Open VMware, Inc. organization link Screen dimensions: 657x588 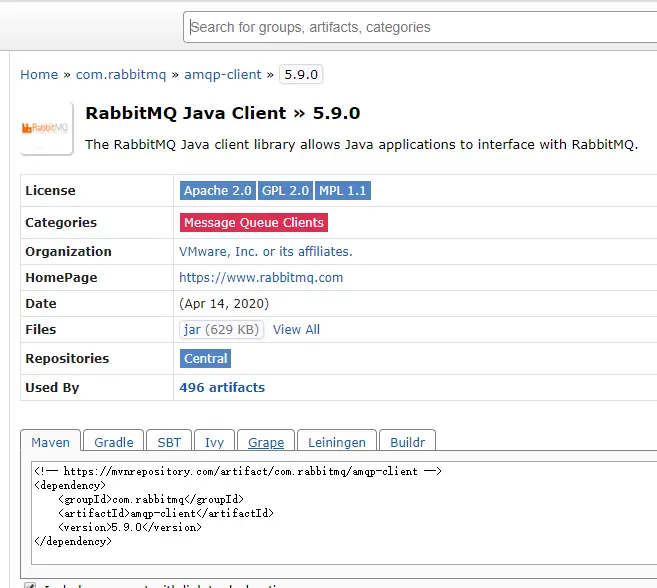coord(266,251)
